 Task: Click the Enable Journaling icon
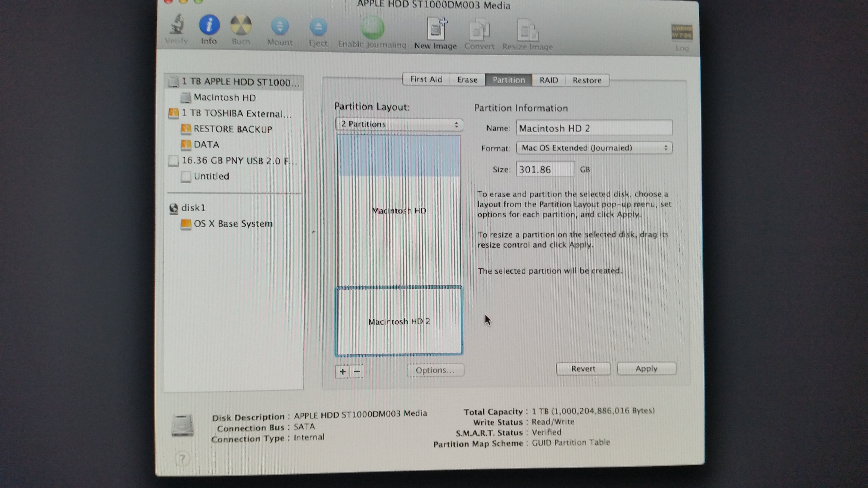click(372, 28)
